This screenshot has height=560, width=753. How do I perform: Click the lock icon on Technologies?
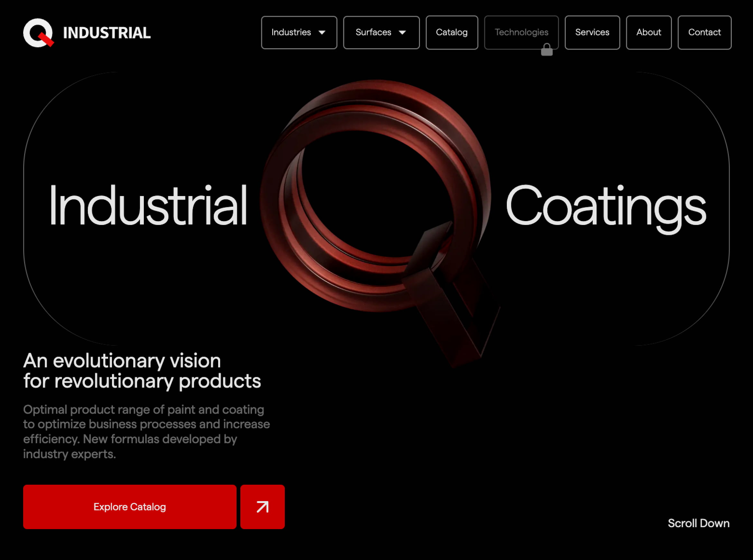[x=547, y=50]
